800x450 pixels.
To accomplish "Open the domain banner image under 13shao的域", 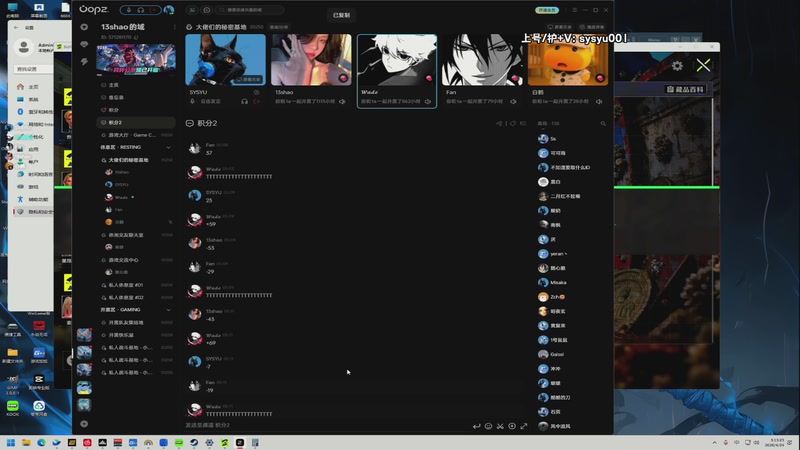I will pyautogui.click(x=136, y=59).
